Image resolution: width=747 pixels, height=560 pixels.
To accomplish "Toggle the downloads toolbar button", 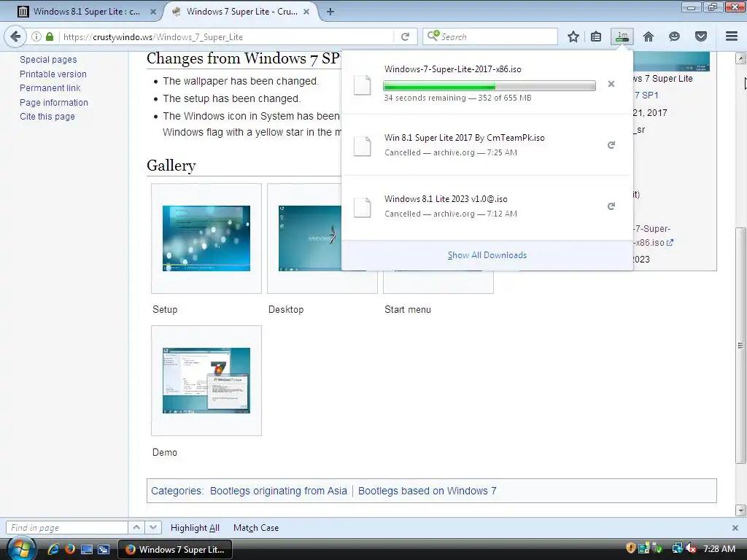I will point(622,36).
